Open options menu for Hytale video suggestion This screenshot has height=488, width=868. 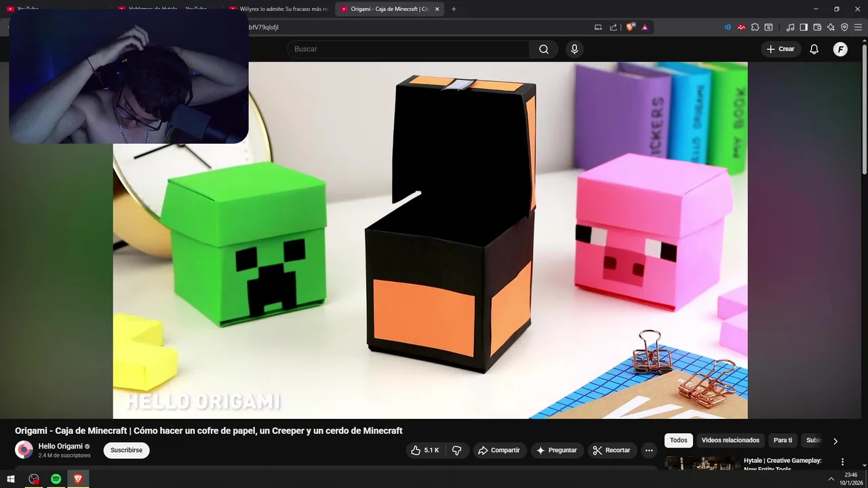coord(843,462)
